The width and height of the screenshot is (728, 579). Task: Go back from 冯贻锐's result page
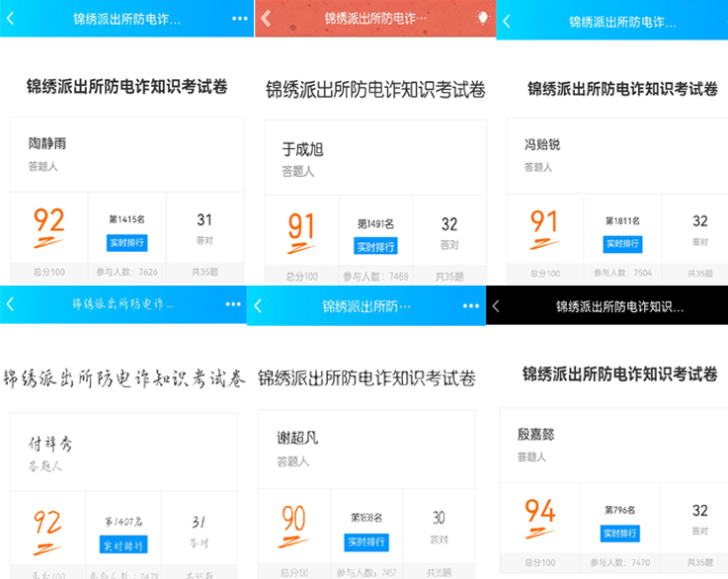click(x=507, y=21)
